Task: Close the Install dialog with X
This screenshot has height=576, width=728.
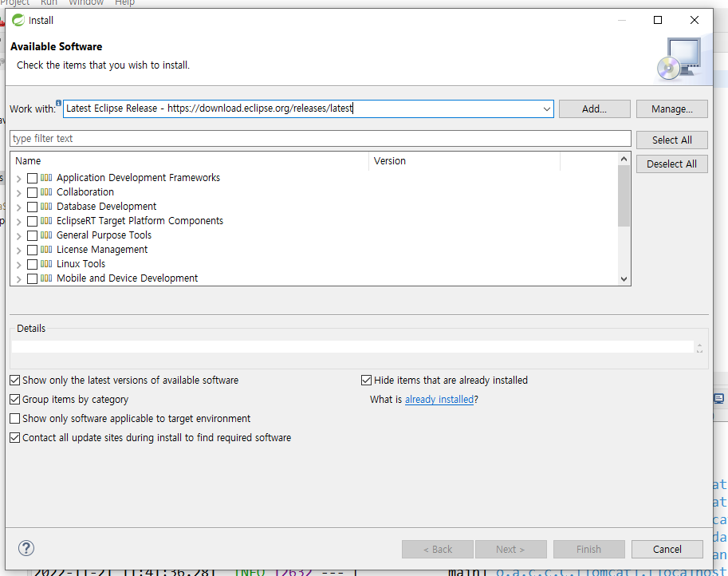Action: (x=694, y=20)
